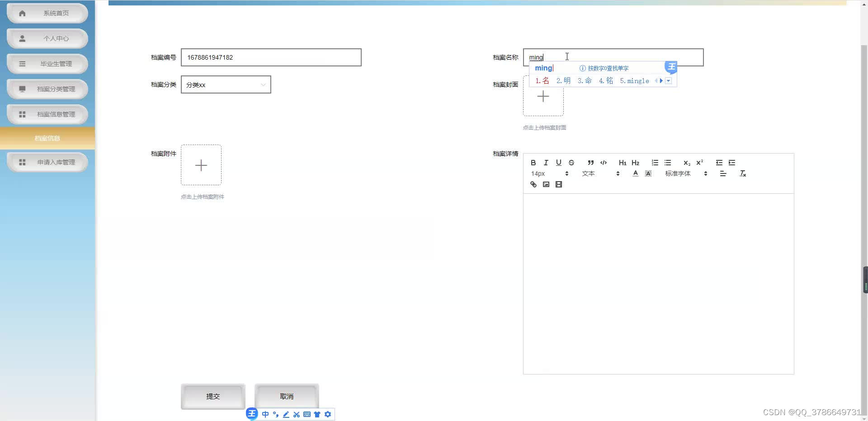
Task: Upload a file via 档案附件 plus box
Action: coord(201,165)
